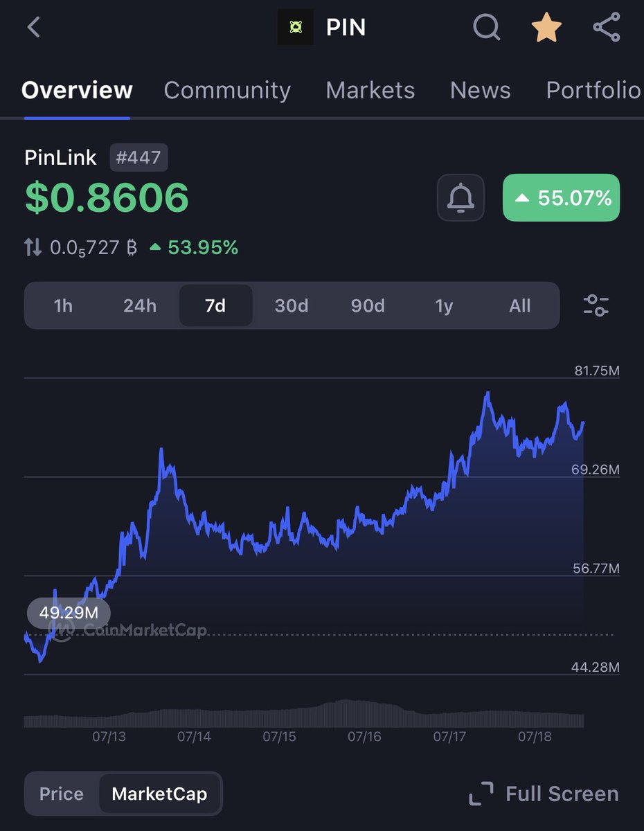Switch to the Community tab
Viewport: 644px width, 831px height.
(227, 90)
